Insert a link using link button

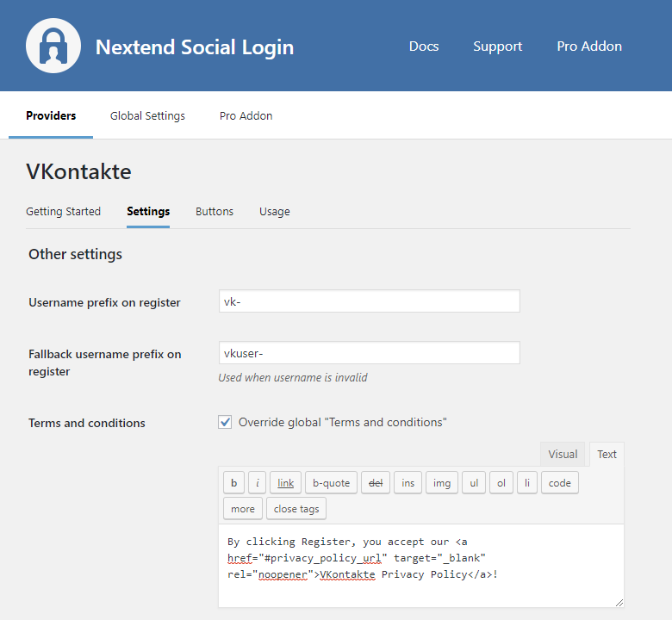(x=285, y=483)
